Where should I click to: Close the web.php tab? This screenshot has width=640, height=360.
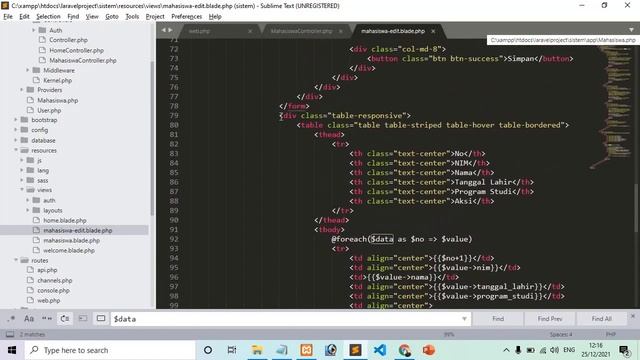(250, 31)
